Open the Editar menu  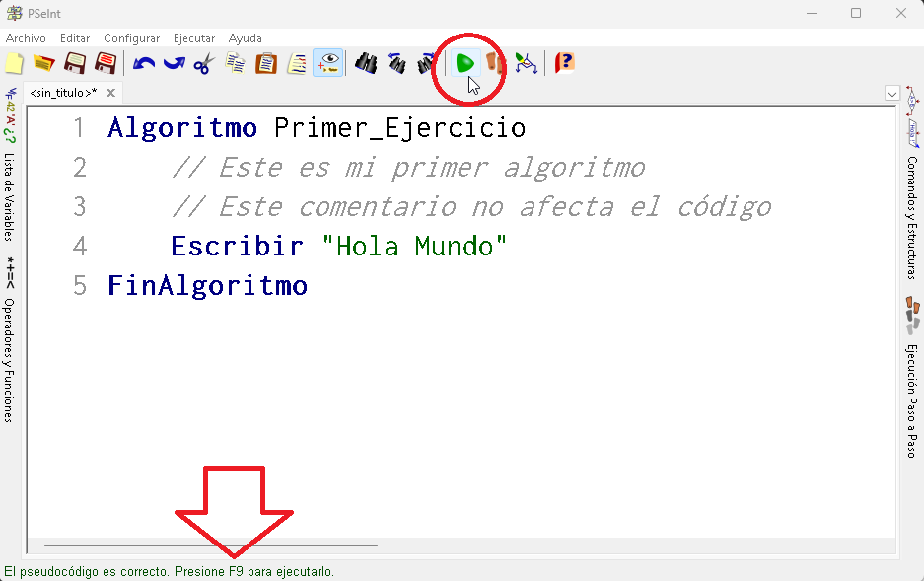(x=75, y=38)
